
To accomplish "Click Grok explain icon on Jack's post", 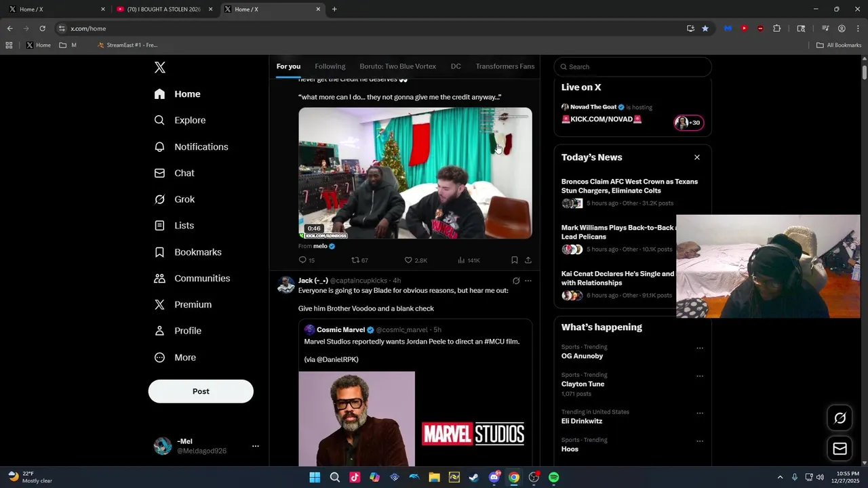I will click(516, 281).
